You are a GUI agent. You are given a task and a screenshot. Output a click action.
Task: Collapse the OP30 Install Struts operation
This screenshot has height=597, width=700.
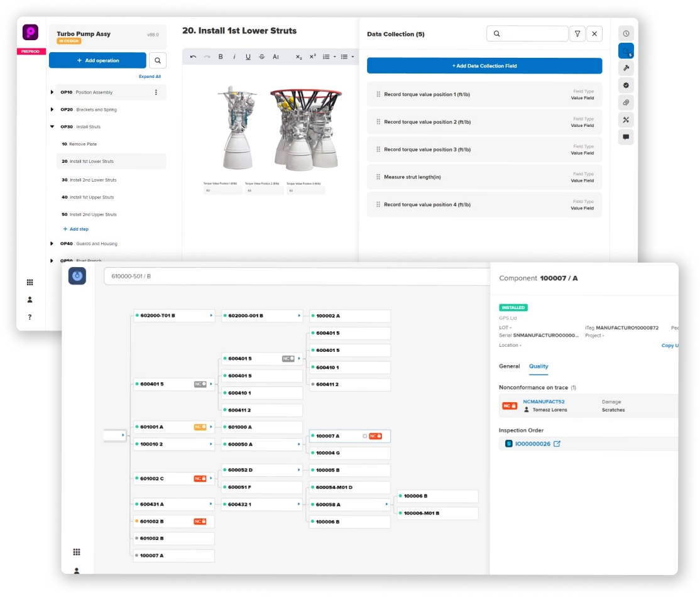click(52, 127)
